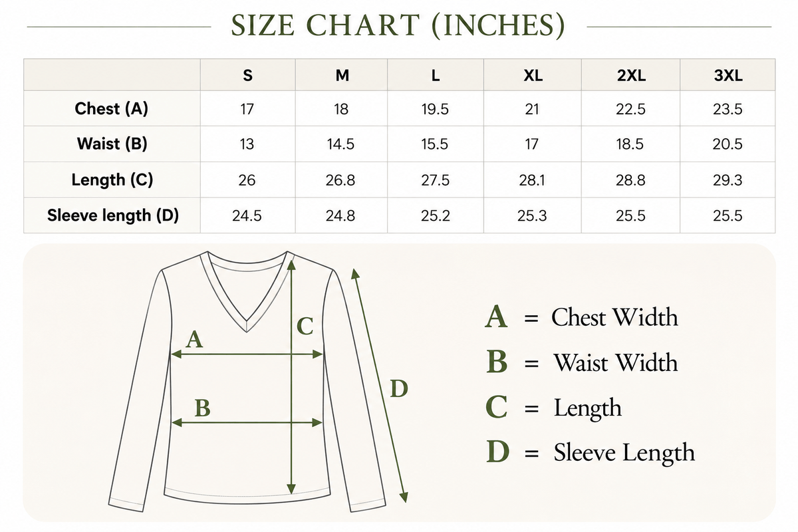Click the L length value 27.5
The image size is (798, 532).
point(435,180)
